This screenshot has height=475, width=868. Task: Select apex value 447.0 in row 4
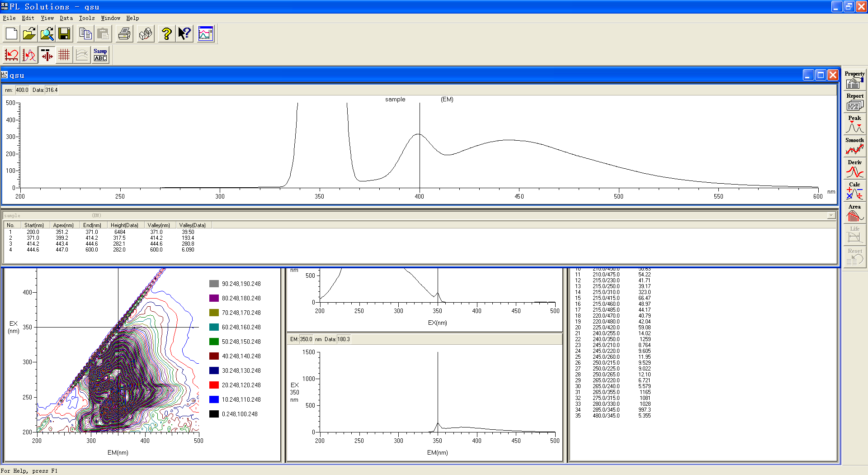[62, 250]
